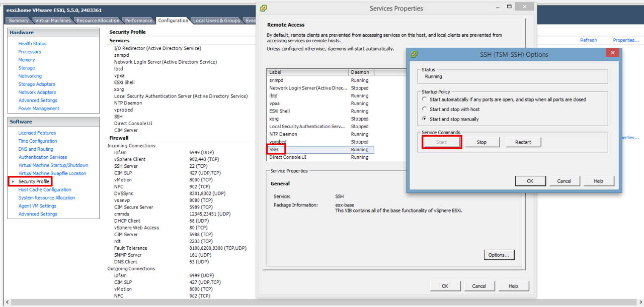Open Virtual Machine Swapfile Location link
The width and height of the screenshot is (644, 307).
[52, 173]
